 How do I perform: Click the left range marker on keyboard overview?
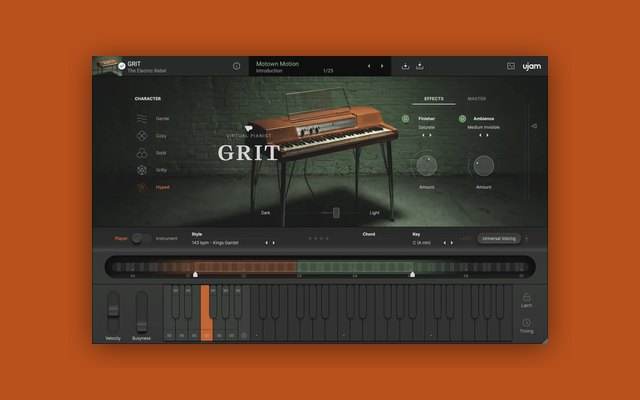pos(196,275)
